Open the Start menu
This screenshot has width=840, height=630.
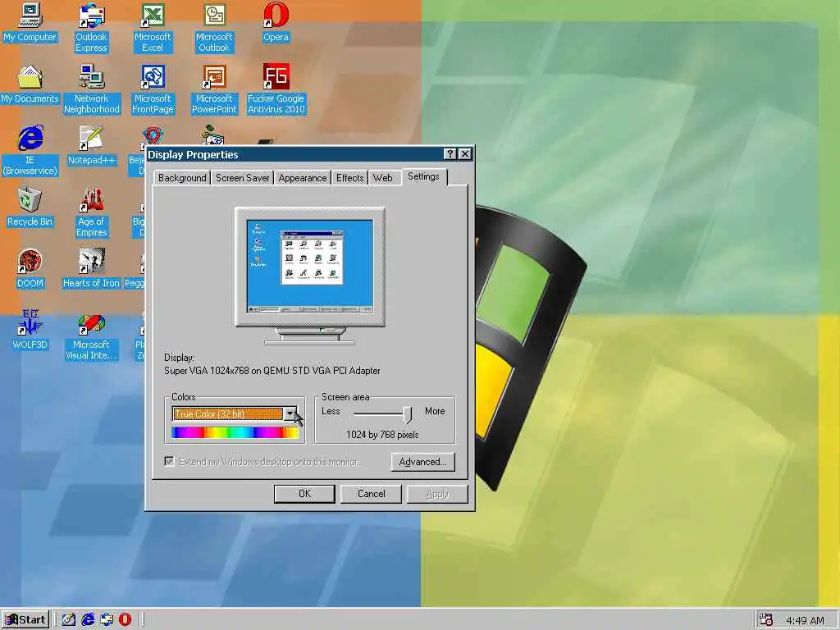coord(25,620)
